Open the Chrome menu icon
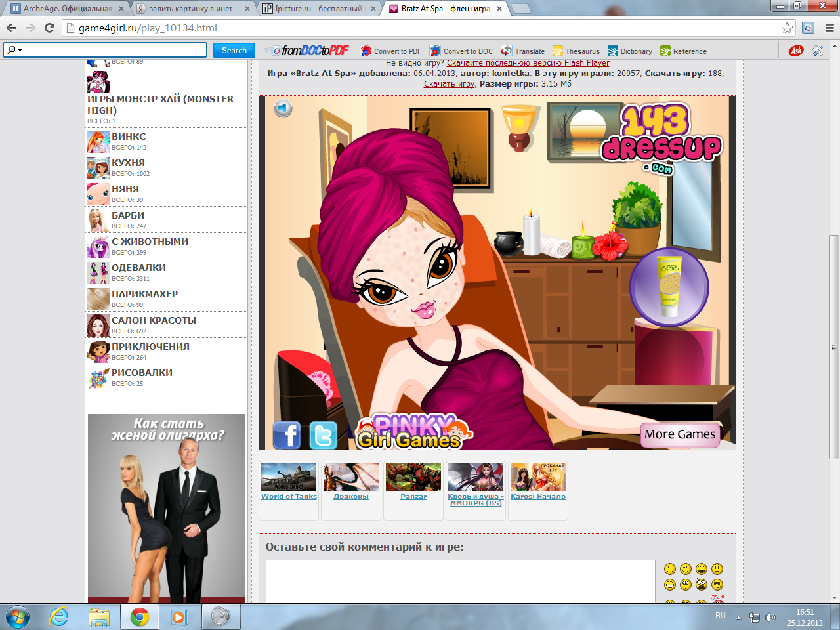The width and height of the screenshot is (840, 630). (x=829, y=28)
